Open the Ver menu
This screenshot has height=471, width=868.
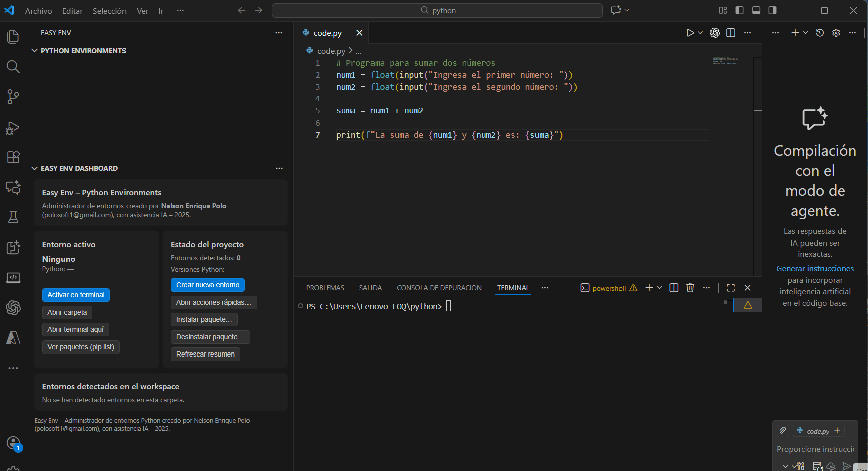pos(143,11)
